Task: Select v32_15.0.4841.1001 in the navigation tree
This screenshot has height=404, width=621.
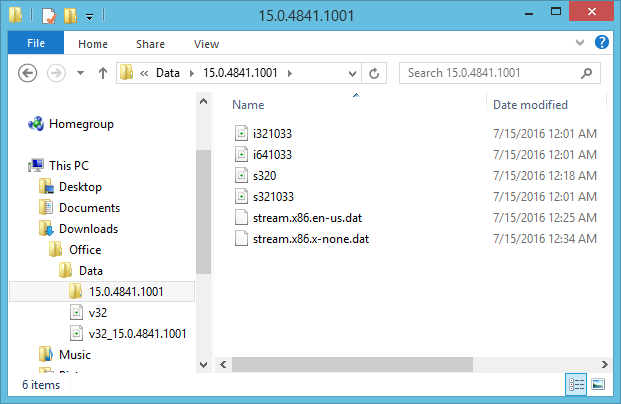Action: pyautogui.click(x=137, y=333)
